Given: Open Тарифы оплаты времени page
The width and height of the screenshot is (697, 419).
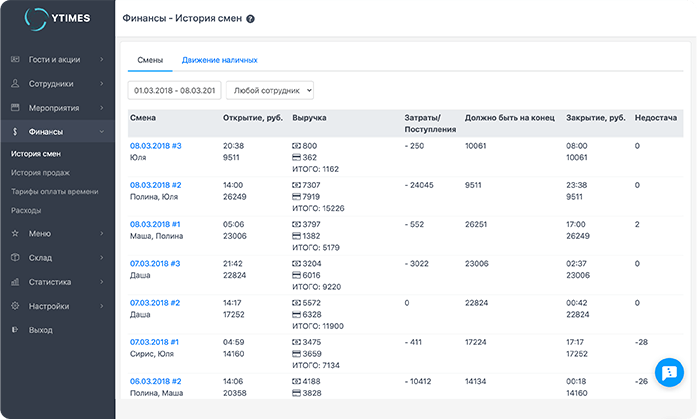Looking at the screenshot, I should pyautogui.click(x=52, y=191).
